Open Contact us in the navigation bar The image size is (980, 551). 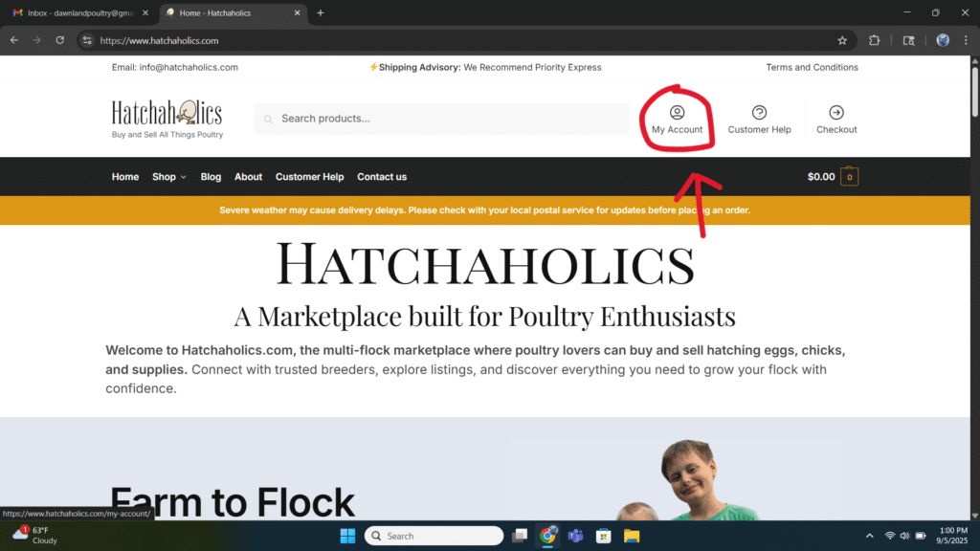(x=382, y=177)
